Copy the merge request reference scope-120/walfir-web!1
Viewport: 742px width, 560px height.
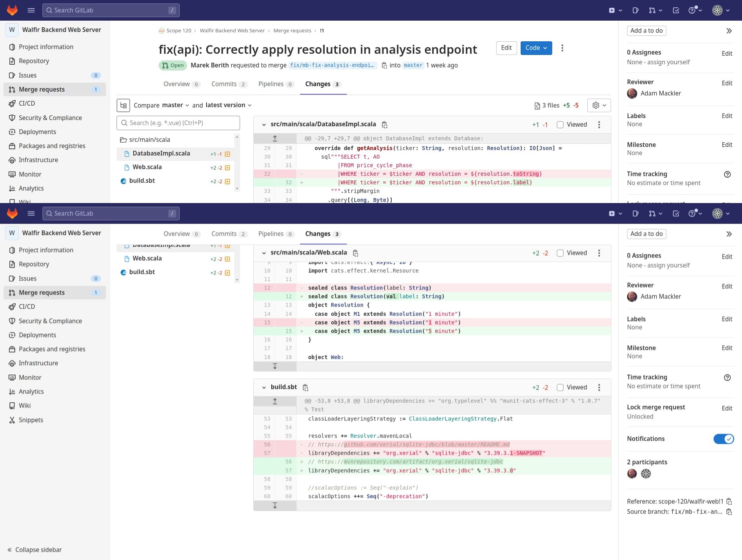point(729,502)
